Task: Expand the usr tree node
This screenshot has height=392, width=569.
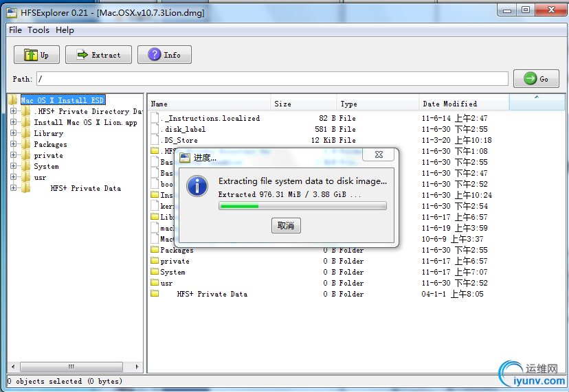Action: [x=14, y=176]
